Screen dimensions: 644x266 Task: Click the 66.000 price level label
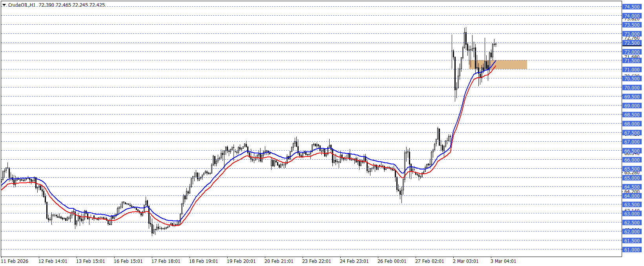[632, 160]
